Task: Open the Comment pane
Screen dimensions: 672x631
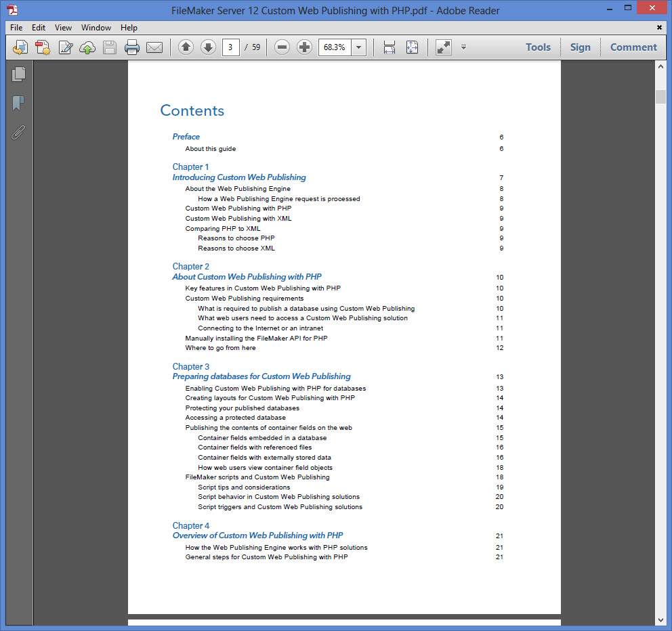Action: pyautogui.click(x=633, y=47)
